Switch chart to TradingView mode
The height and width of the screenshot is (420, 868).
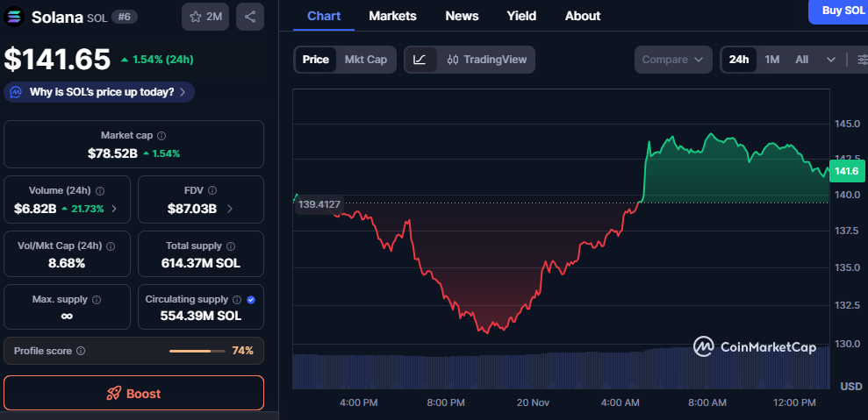click(x=487, y=60)
